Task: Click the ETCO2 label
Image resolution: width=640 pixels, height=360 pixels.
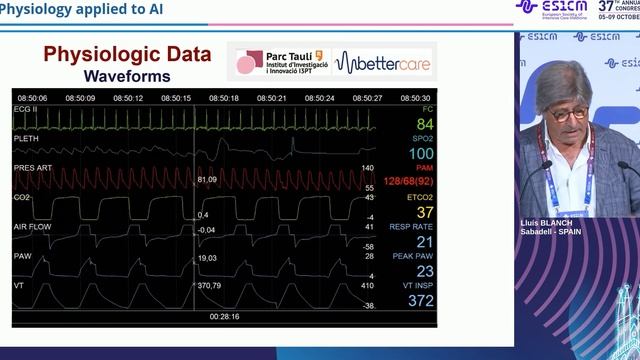Action: point(420,198)
